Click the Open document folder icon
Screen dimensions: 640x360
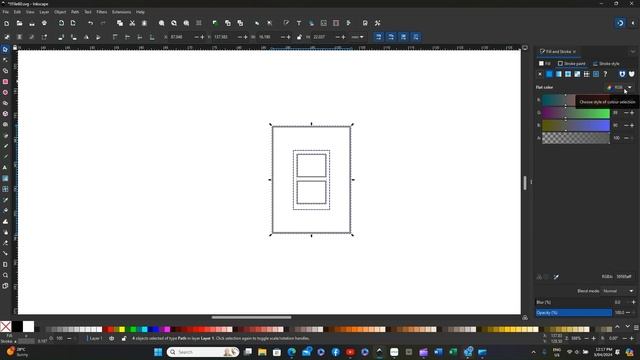19,23
